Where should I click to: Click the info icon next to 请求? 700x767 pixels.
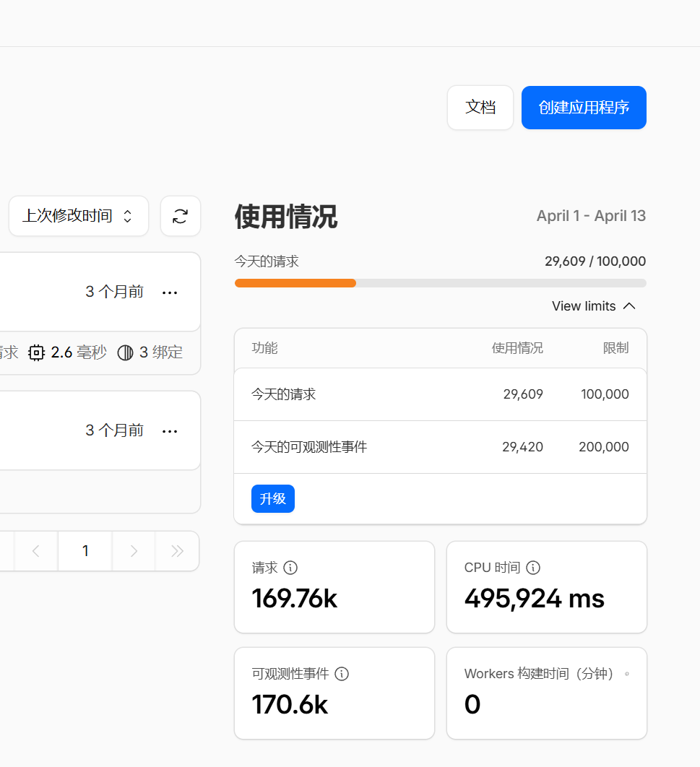click(x=290, y=568)
